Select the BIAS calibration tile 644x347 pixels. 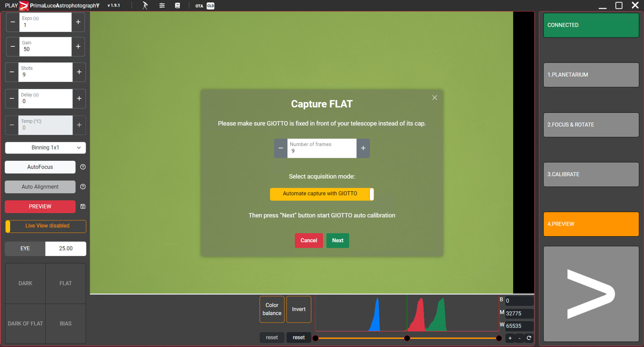[x=66, y=324]
